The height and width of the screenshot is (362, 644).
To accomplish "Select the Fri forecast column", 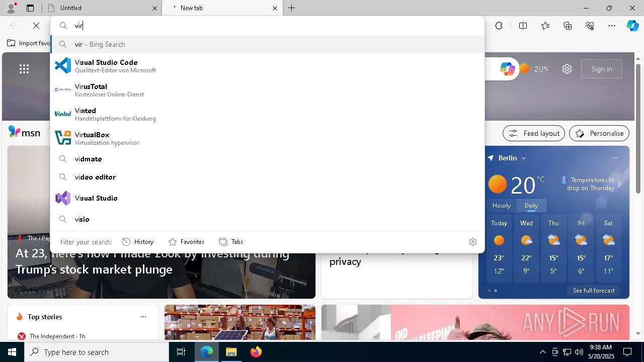I will 581,249.
